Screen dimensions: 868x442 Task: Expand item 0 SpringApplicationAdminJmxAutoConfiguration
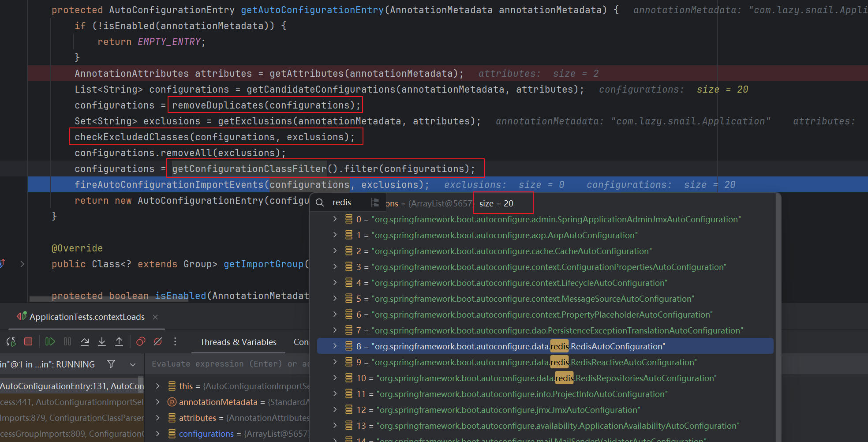[335, 219]
